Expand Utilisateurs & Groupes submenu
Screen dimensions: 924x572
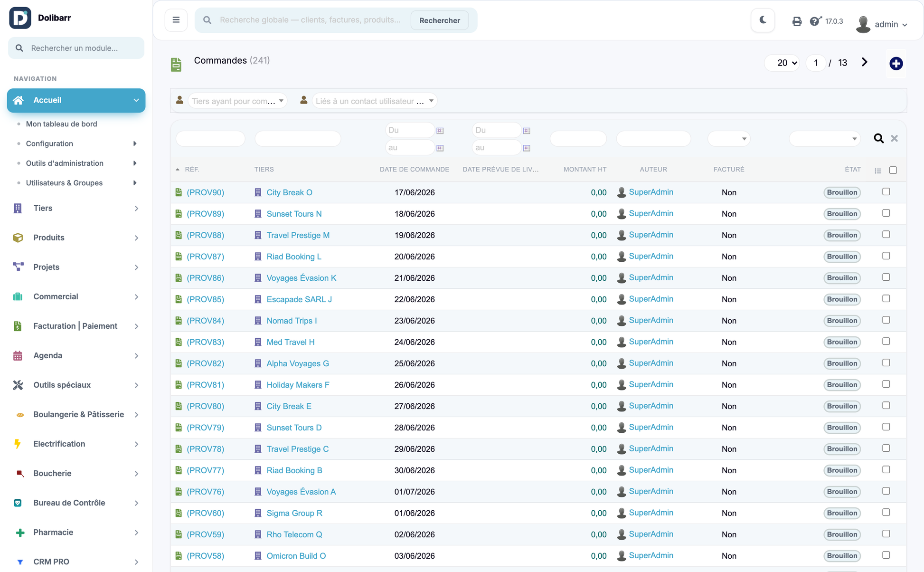click(x=135, y=183)
